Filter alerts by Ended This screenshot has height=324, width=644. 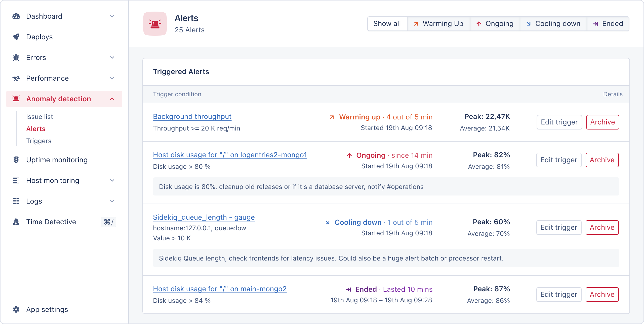(x=608, y=24)
